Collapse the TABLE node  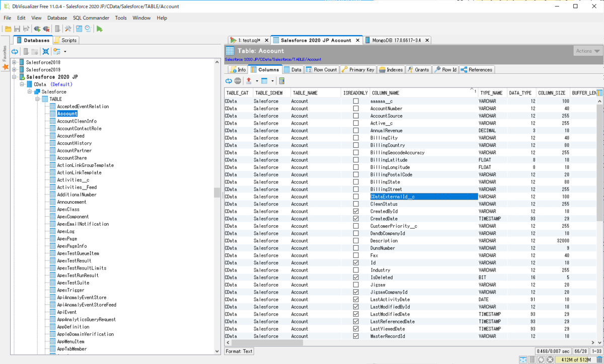coord(37,99)
